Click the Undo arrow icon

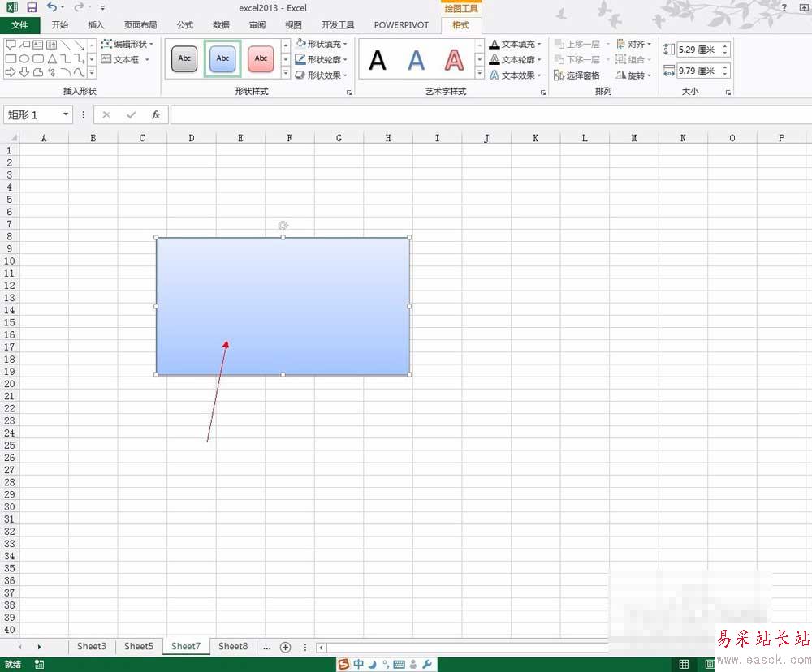point(51,7)
